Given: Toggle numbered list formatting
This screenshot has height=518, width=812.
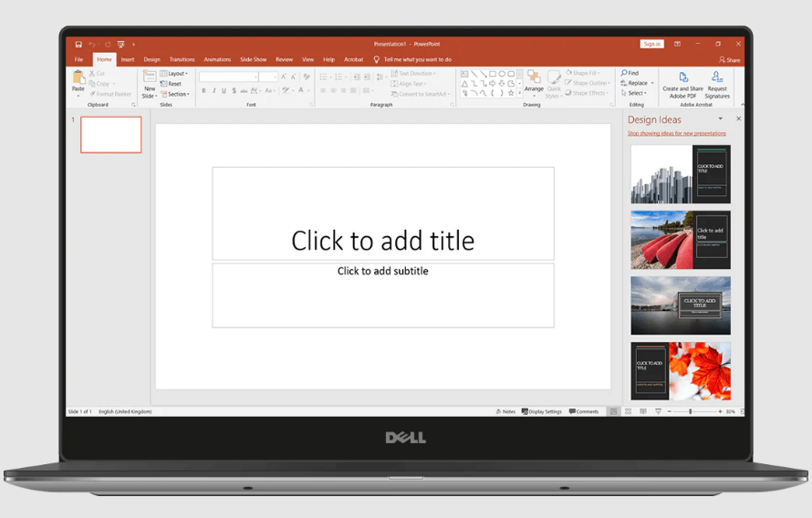Looking at the screenshot, I should 338,78.
